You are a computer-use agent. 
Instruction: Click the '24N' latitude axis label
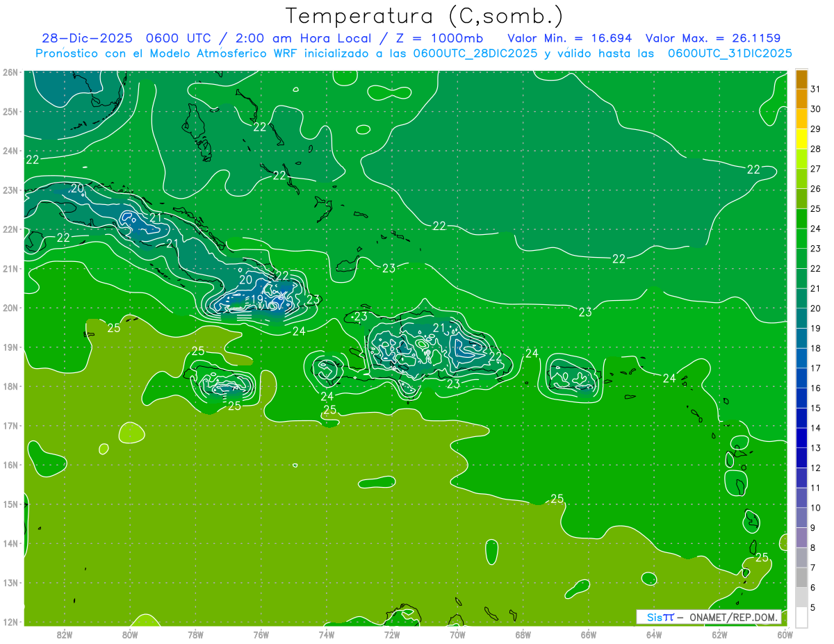pos(10,151)
